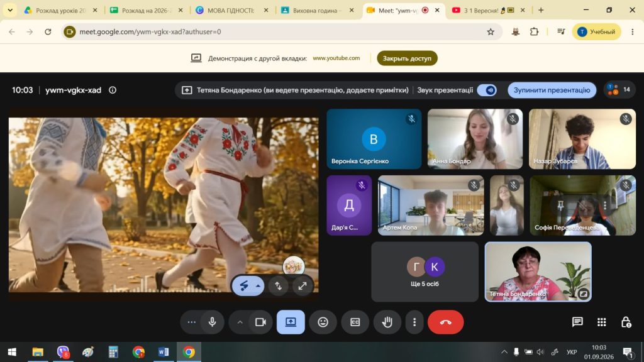Open the tab search dropdown arrow
The image size is (644, 362).
(10, 10)
